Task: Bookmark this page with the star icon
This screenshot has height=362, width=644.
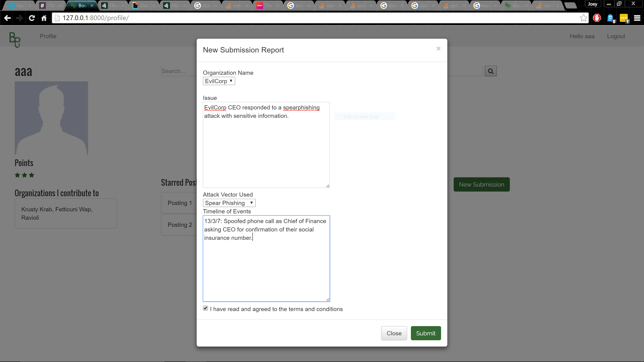Action: pos(583,18)
